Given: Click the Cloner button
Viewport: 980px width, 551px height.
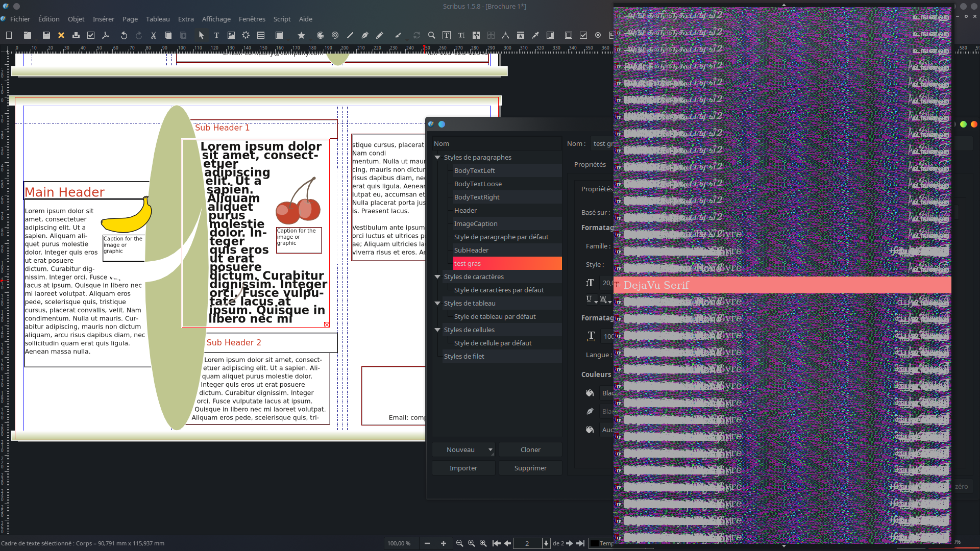Looking at the screenshot, I should (530, 450).
